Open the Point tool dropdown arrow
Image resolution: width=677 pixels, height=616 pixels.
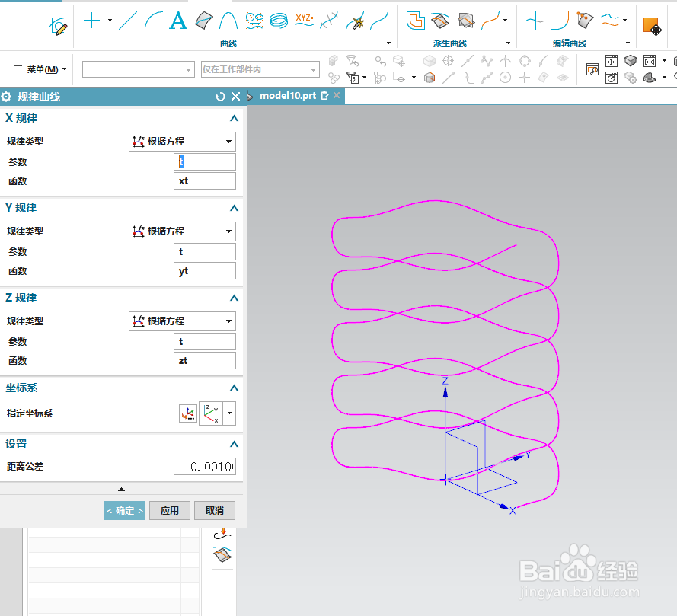110,21
